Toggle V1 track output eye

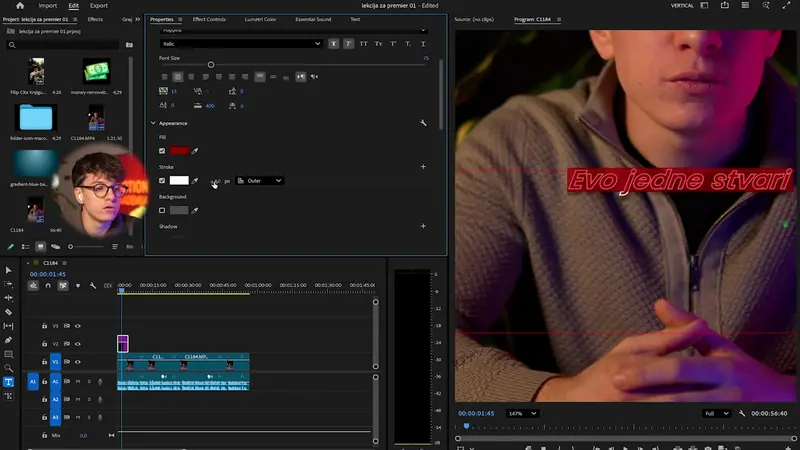pyautogui.click(x=78, y=362)
